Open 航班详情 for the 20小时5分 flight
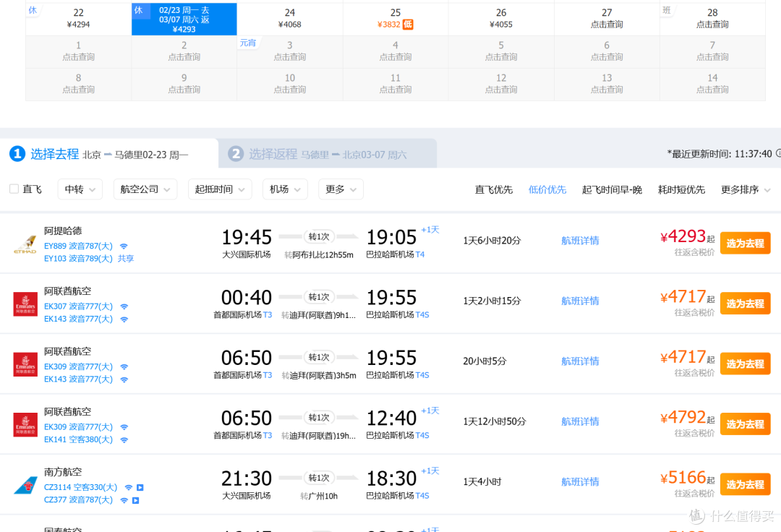 580,361
